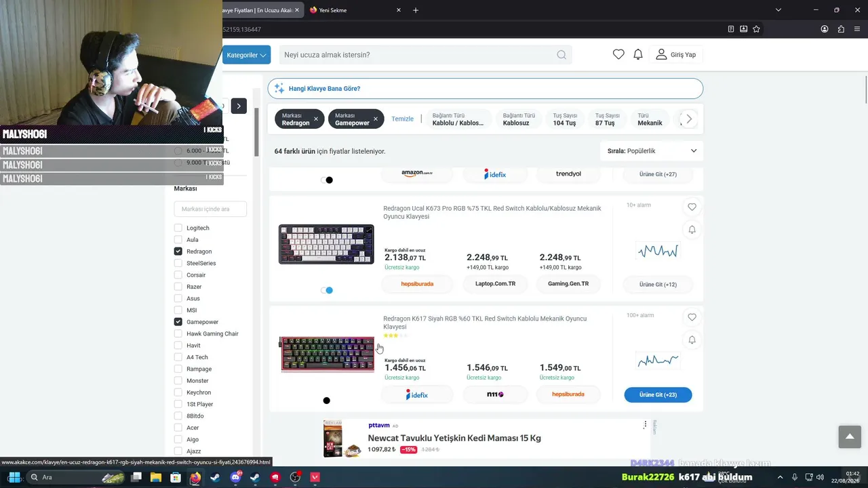Screen dimensions: 868x488
Task: Open the browser extensions puzzle icon
Action: (841, 29)
